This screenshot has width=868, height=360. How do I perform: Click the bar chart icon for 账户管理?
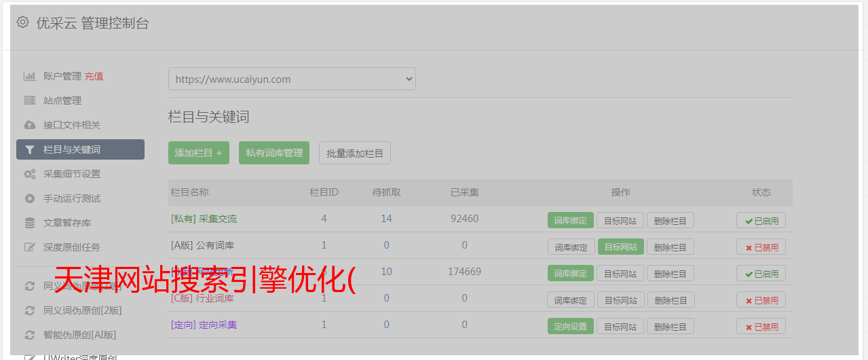(29, 76)
